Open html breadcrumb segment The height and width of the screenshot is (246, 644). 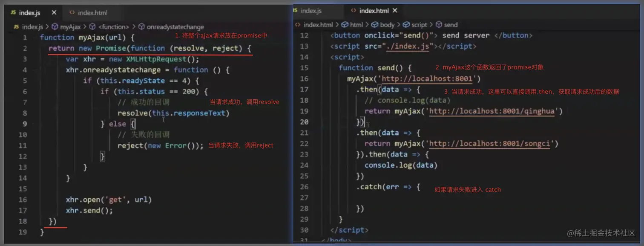353,25
